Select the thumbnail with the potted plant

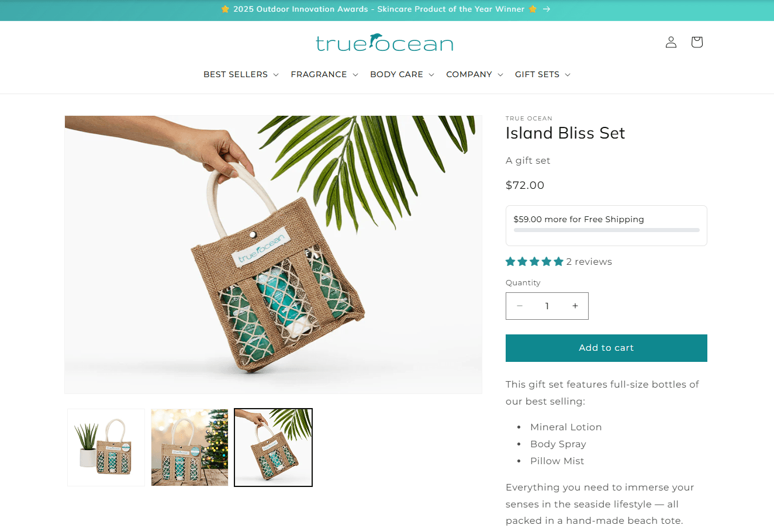pos(106,447)
